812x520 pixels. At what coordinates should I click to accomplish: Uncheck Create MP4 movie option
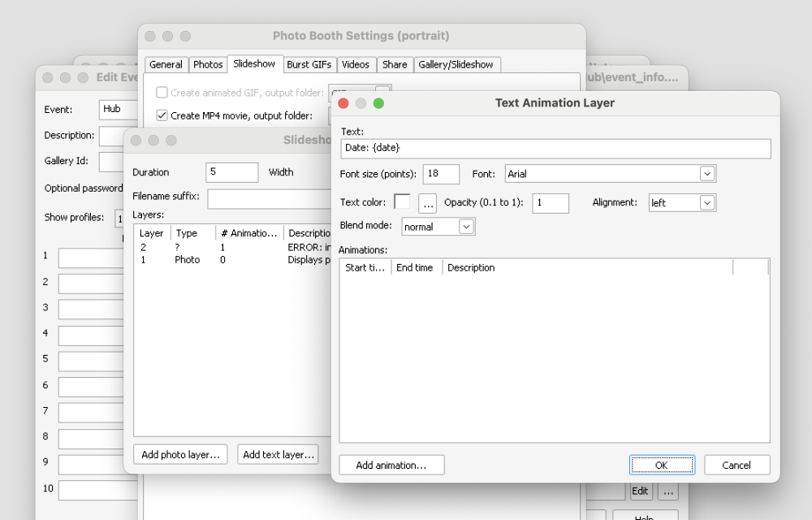point(162,115)
